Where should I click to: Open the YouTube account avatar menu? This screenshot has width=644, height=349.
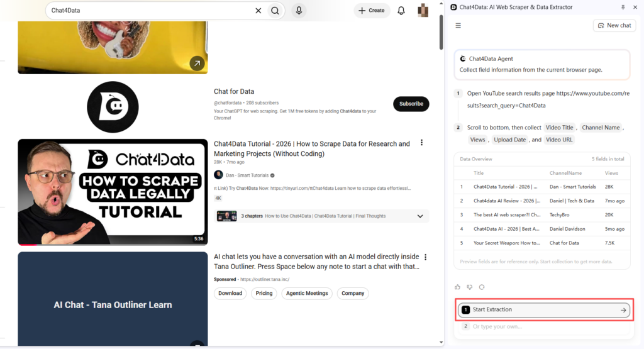[423, 11]
